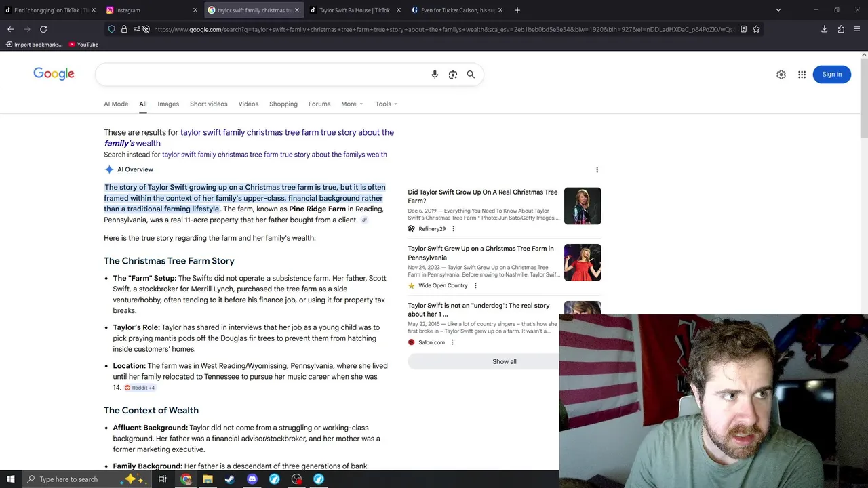This screenshot has width=868, height=488.
Task: Open the Windows Start menu
Action: pyautogui.click(x=10, y=479)
